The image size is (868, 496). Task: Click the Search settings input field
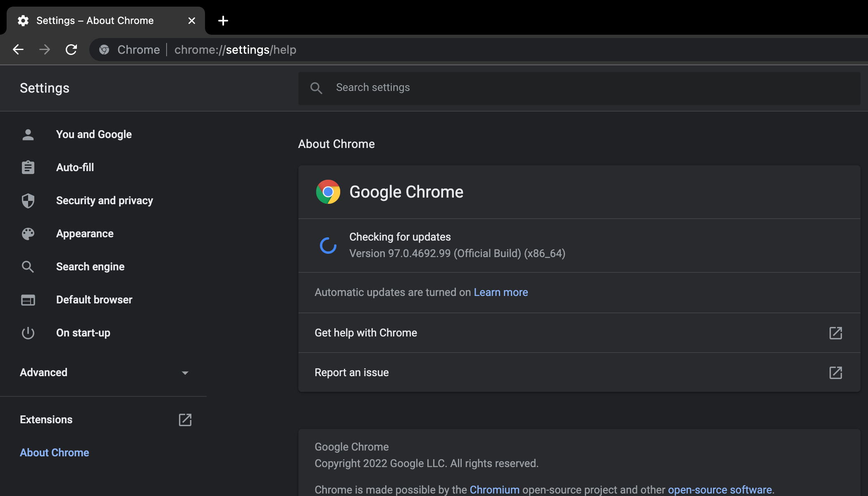point(583,87)
